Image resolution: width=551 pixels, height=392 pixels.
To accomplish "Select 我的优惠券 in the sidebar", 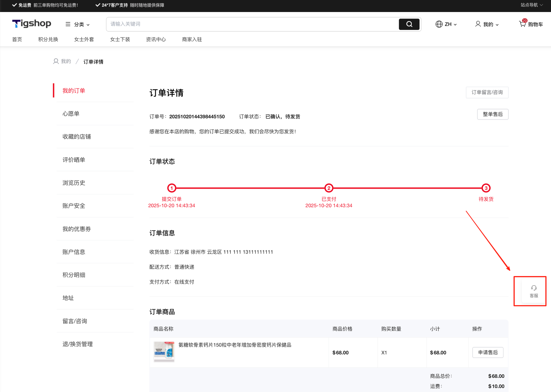I will click(x=76, y=229).
